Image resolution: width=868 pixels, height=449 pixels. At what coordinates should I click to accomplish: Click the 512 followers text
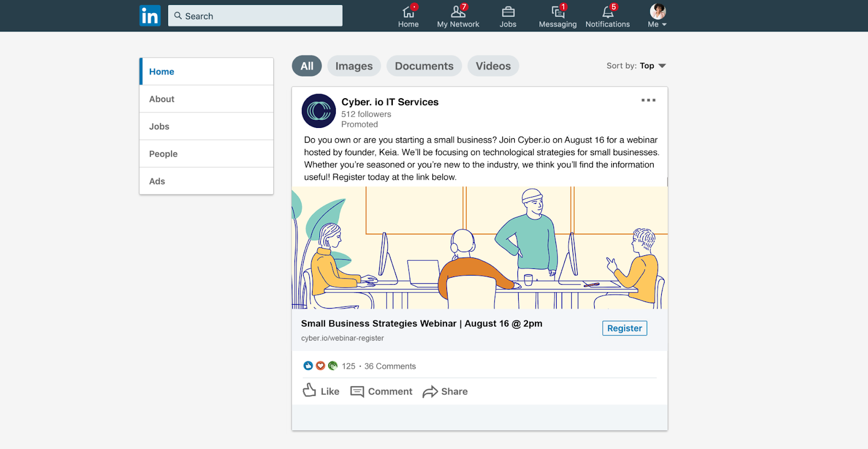366,114
